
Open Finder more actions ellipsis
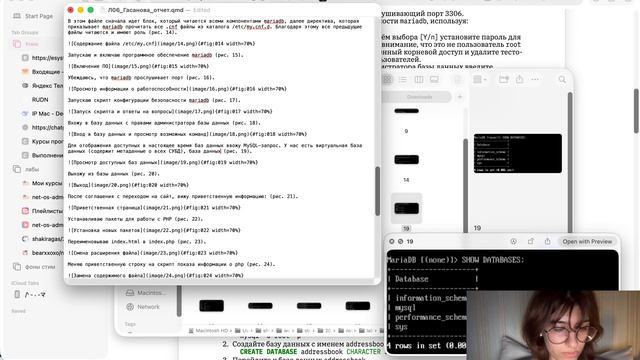[x=535, y=80]
